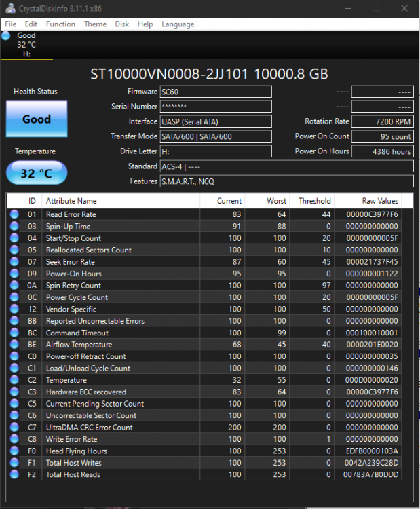
Task: Click raw value 000021737F45
Action: point(372,262)
